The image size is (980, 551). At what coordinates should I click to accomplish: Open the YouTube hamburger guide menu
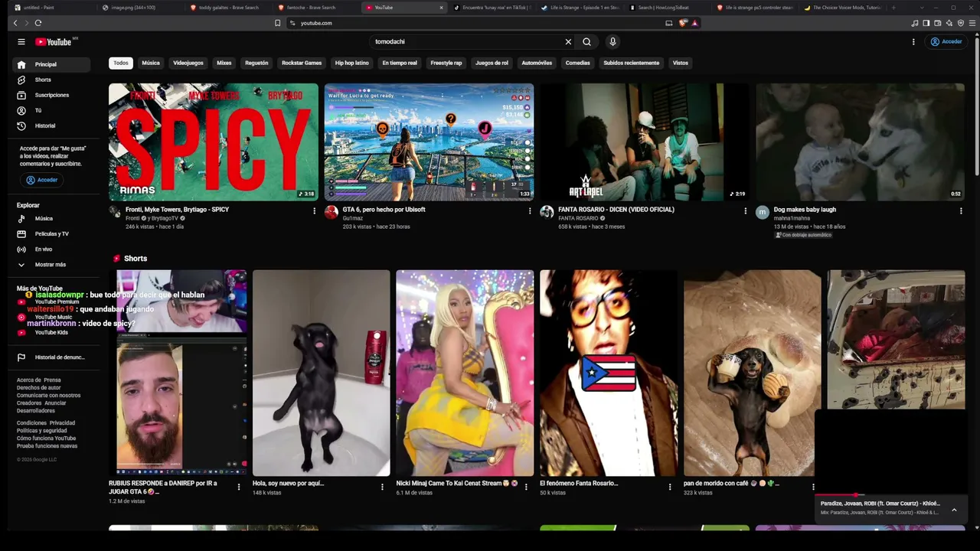coord(21,42)
